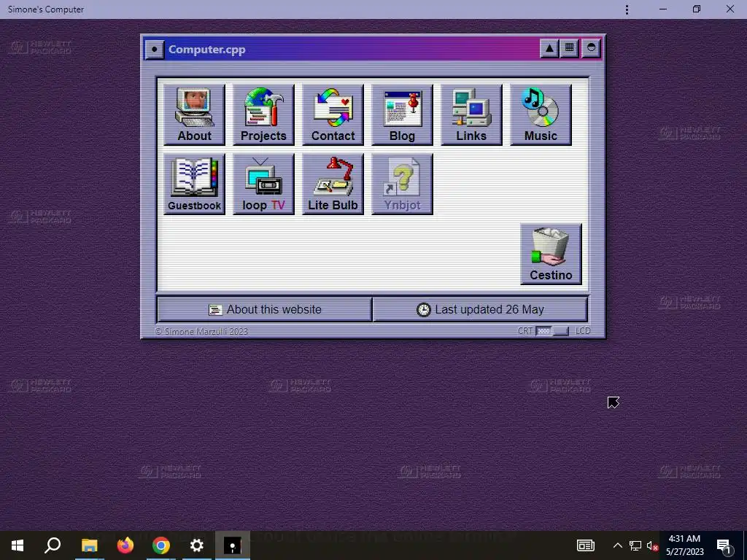Click the grid button in Computer.cpp titlebar
The image size is (747, 560).
tap(569, 48)
